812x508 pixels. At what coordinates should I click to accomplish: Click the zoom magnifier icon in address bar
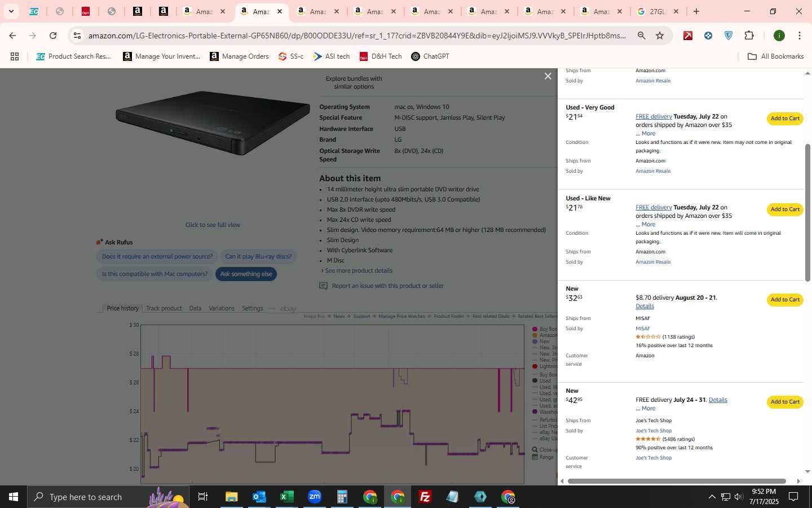click(642, 36)
